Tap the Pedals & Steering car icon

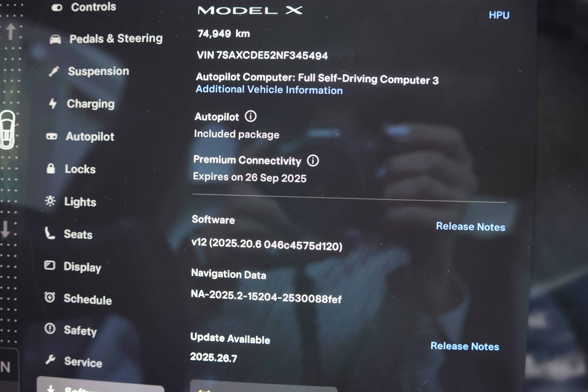tap(55, 40)
